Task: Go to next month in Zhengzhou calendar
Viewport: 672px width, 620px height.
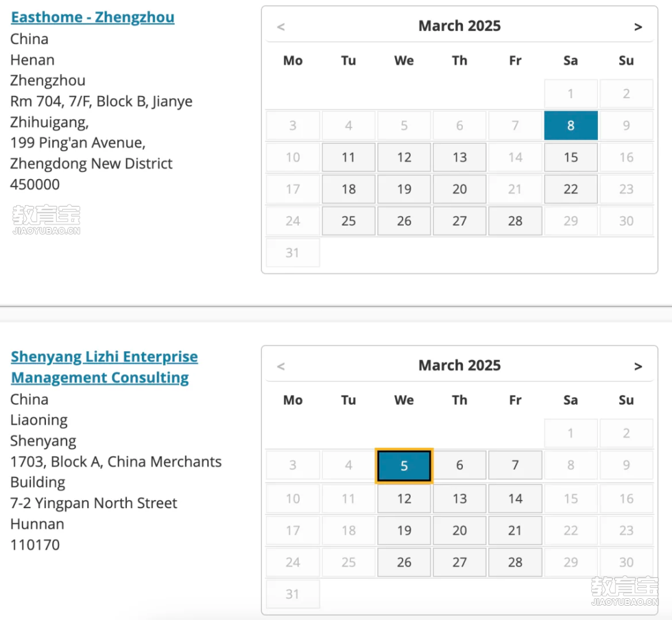Action: tap(638, 27)
